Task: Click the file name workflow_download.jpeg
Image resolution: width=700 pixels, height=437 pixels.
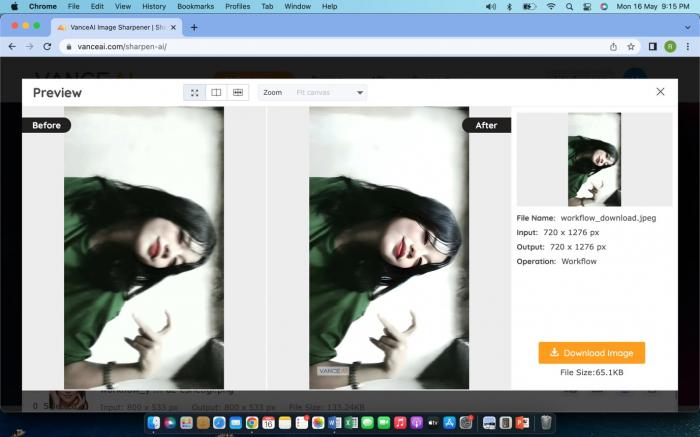Action: click(608, 218)
